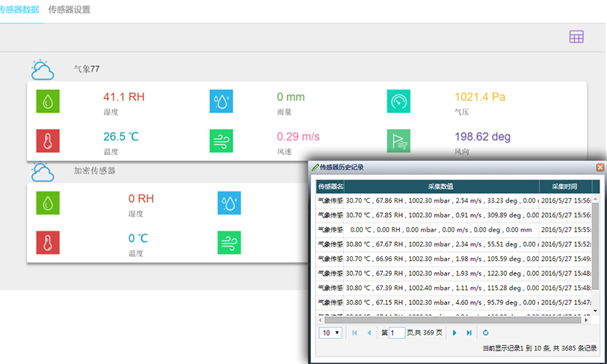Click the humidity icon for 0 RH
The width and height of the screenshot is (607, 364).
pyautogui.click(x=48, y=203)
